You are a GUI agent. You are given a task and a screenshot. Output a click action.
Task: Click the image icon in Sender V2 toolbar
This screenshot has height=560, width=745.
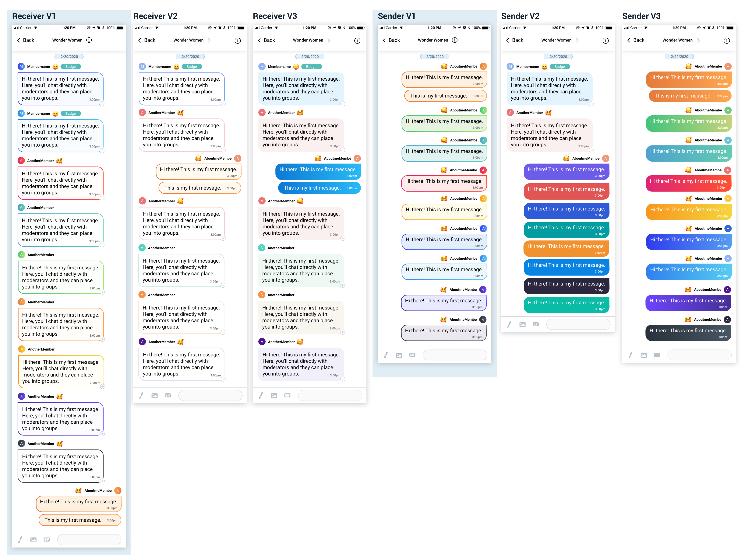(522, 325)
